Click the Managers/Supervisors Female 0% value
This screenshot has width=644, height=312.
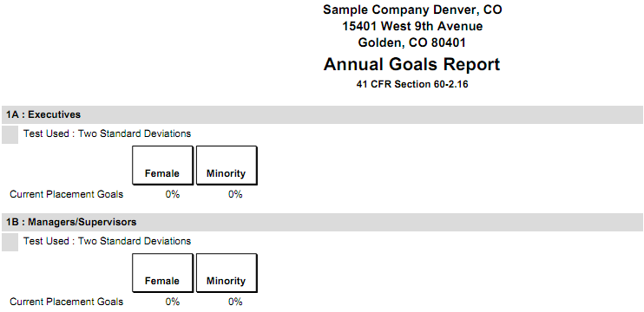pos(173,302)
